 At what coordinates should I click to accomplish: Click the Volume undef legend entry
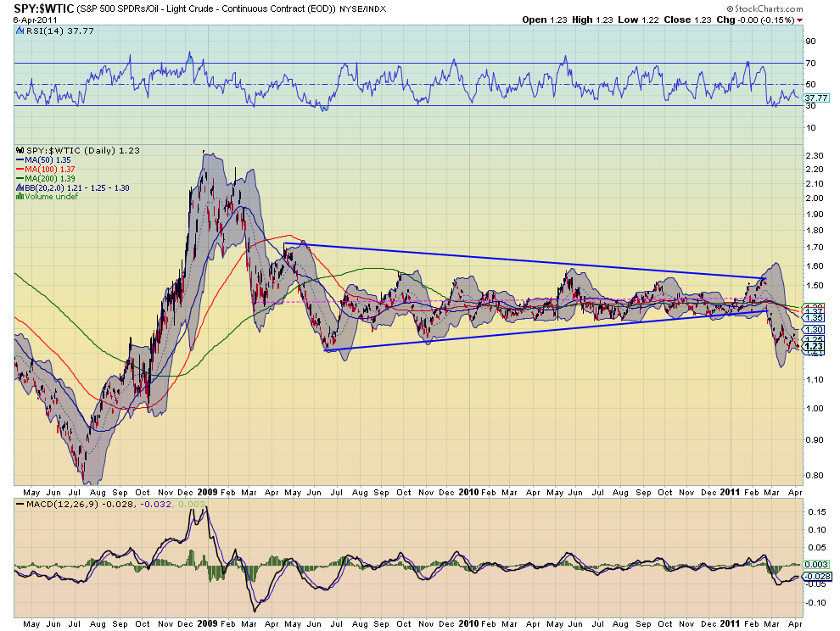click(52, 197)
